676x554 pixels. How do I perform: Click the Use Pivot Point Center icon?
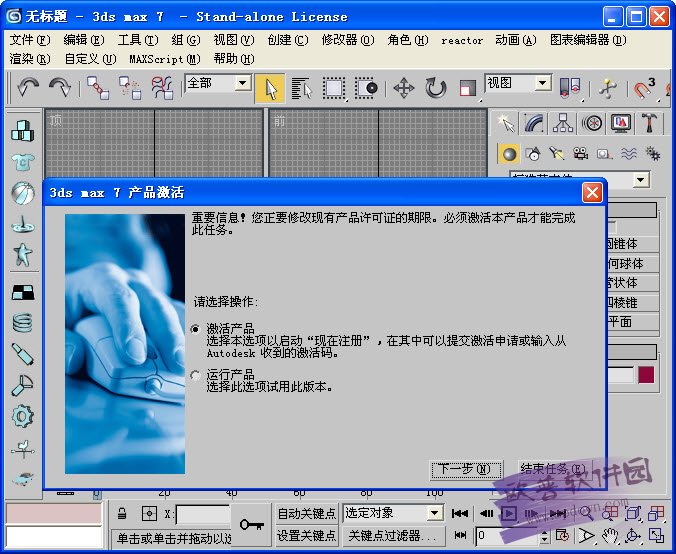pos(570,88)
